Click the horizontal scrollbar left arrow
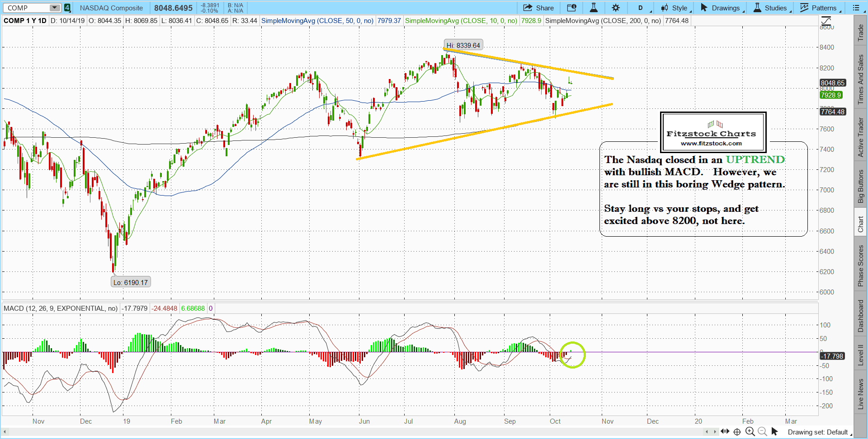 pos(5,432)
